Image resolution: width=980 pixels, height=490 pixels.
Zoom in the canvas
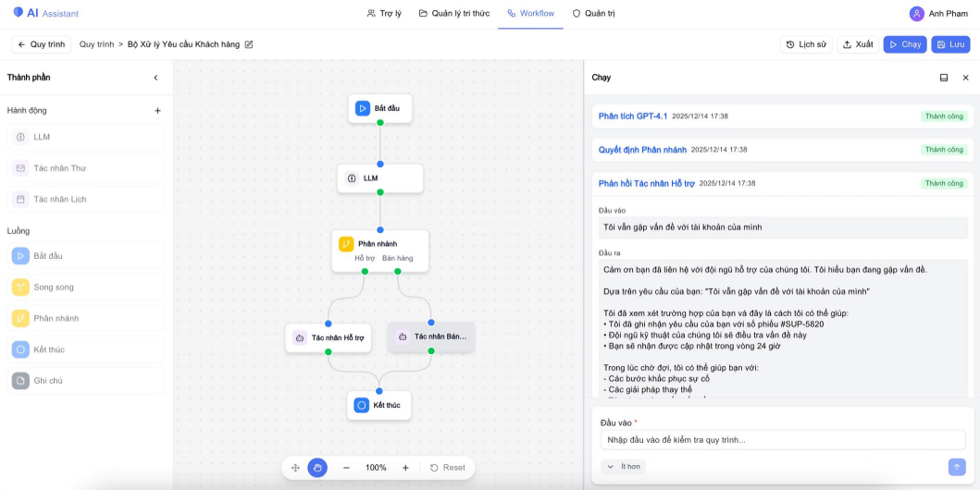click(405, 468)
